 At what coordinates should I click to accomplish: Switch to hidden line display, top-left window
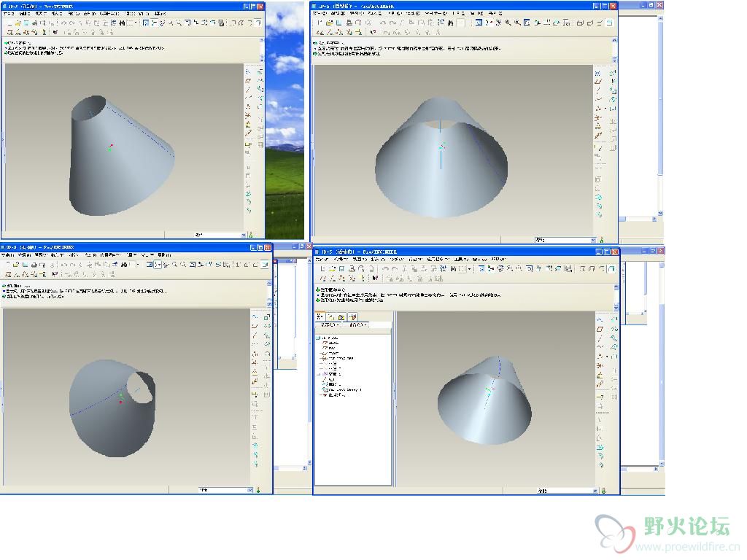click(241, 23)
